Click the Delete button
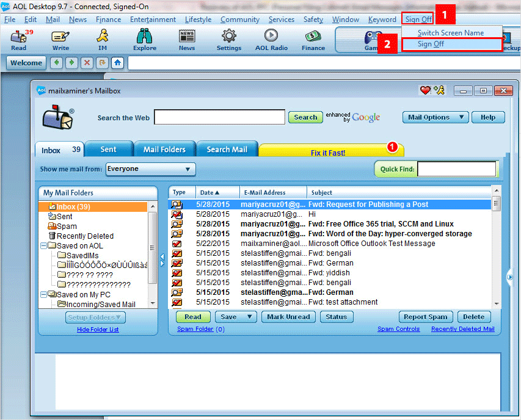The image size is (521, 420). point(473,317)
